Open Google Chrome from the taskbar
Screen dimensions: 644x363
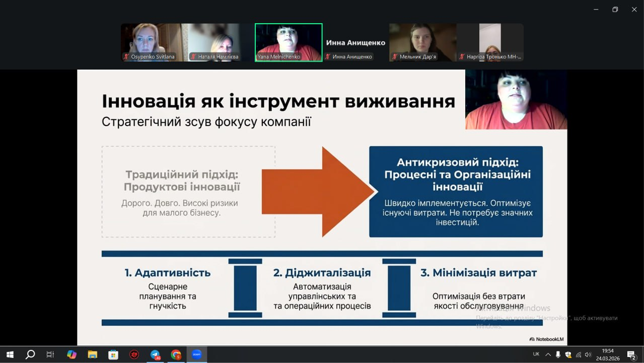176,354
